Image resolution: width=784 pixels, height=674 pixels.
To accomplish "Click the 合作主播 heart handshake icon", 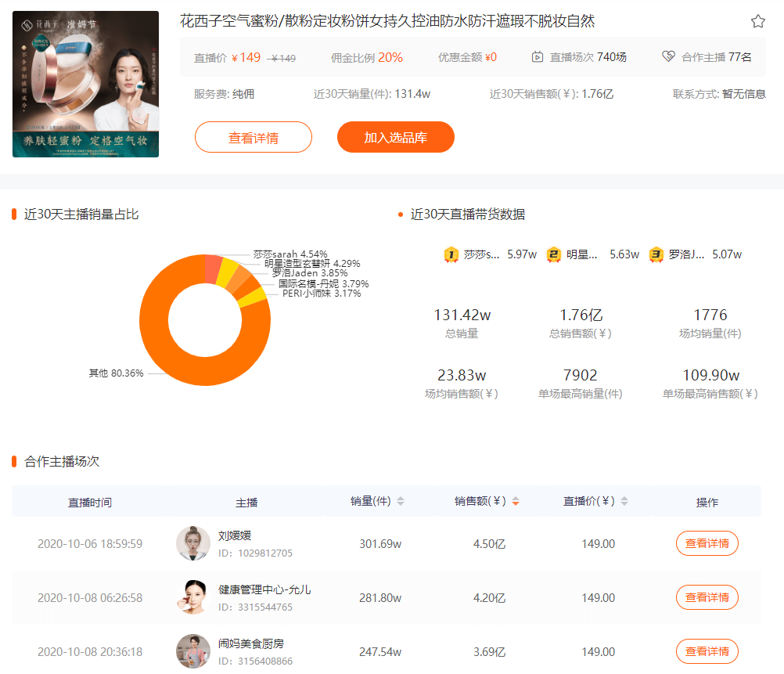I will click(x=667, y=57).
